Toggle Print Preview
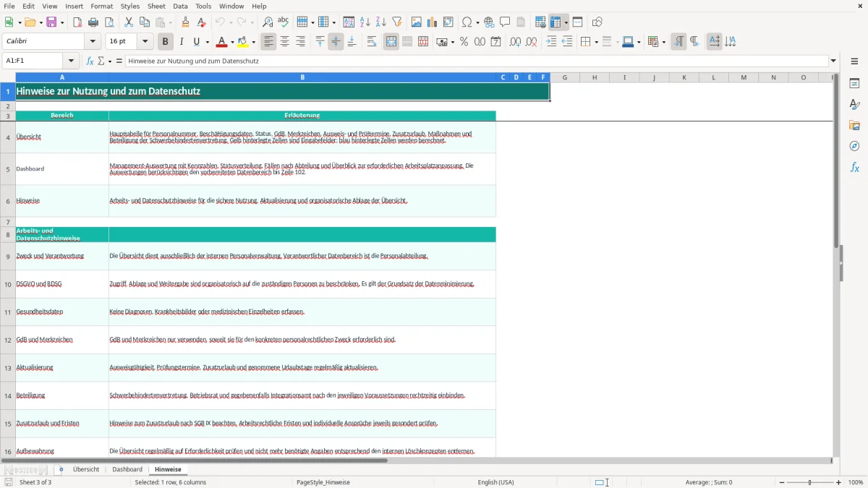This screenshot has height=488, width=868. (109, 22)
